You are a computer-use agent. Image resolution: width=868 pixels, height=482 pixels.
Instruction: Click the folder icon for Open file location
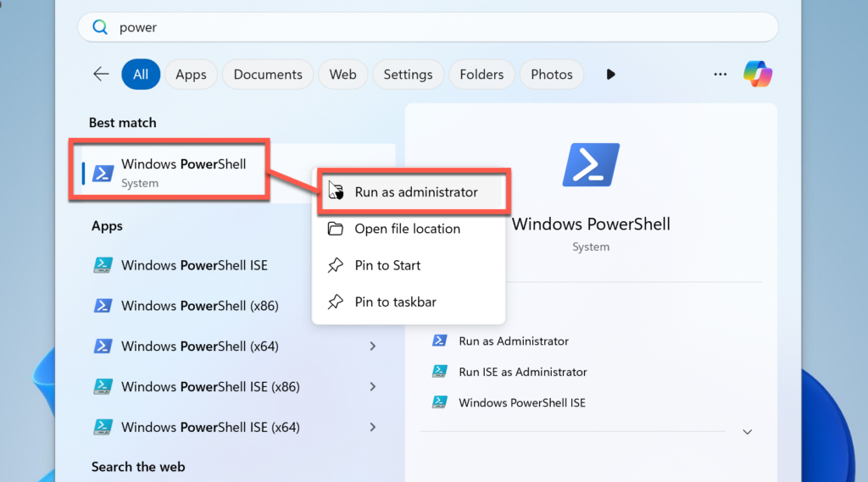click(336, 229)
